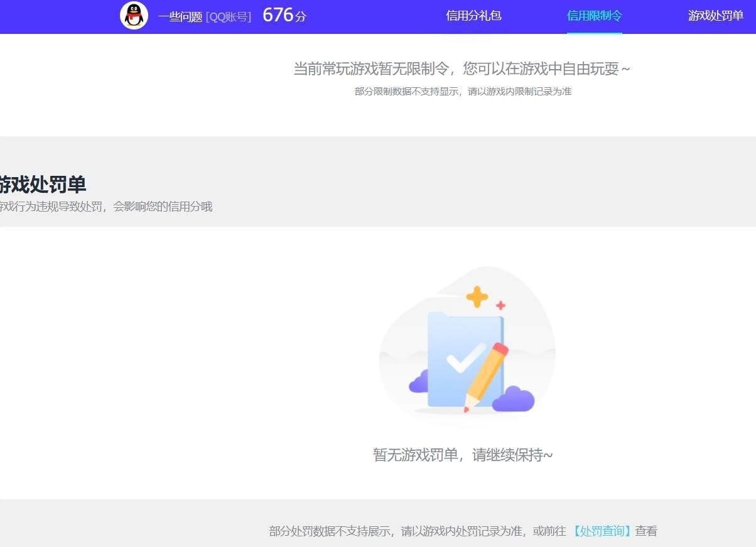Click the 游戏处罚单 section heading
Viewport: 756px width, 547px height.
tap(43, 185)
